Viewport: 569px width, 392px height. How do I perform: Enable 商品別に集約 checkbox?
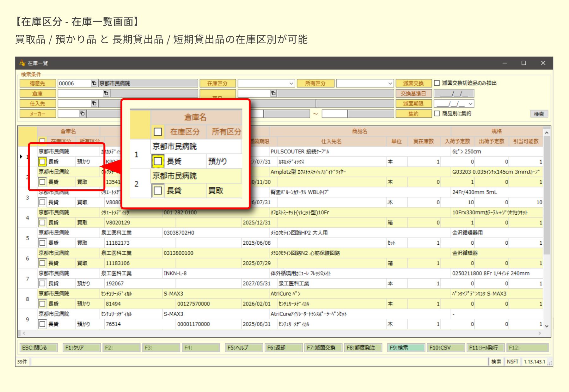[x=437, y=113]
